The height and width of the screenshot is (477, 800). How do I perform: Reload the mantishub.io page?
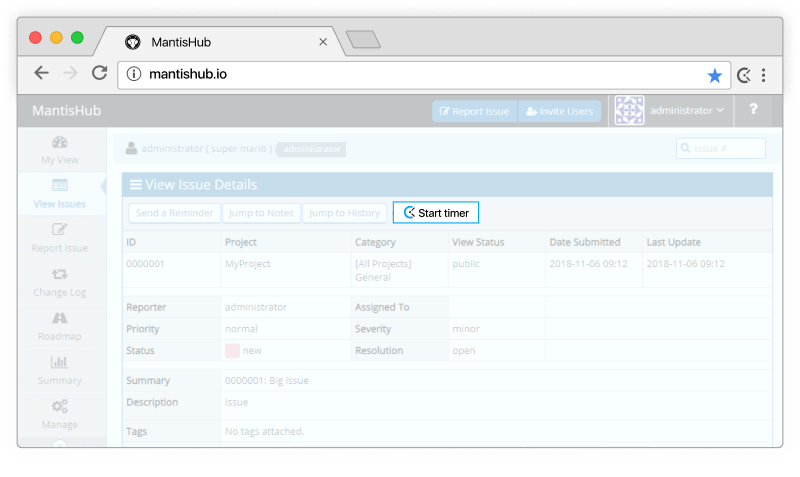(99, 73)
